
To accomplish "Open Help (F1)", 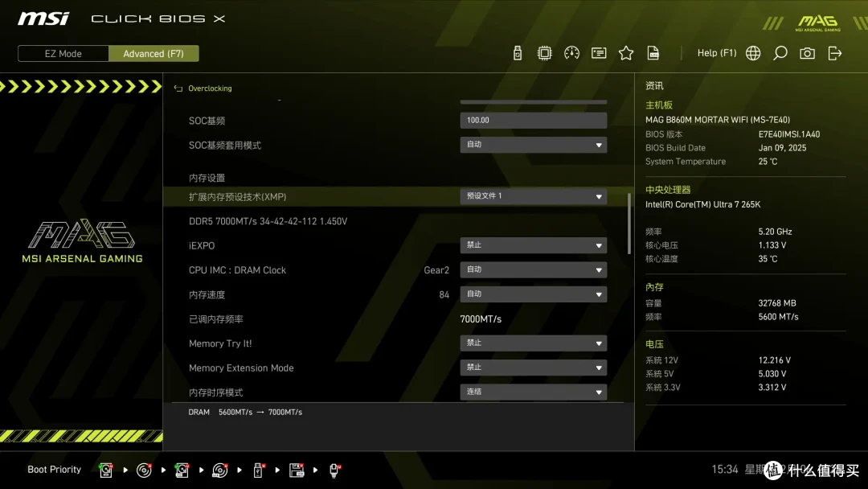I will coord(717,53).
